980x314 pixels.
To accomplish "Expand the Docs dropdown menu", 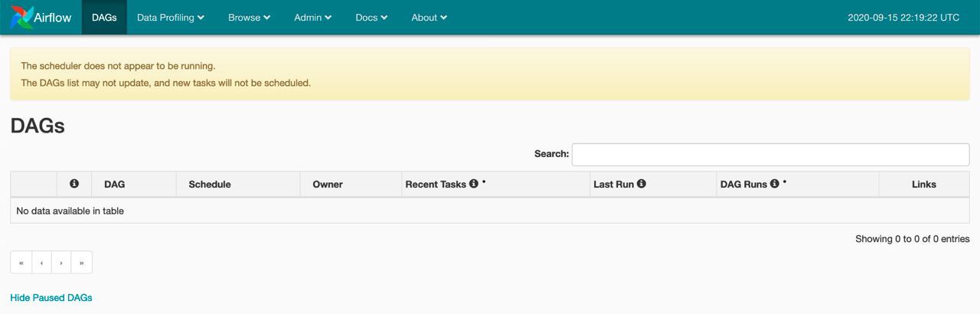I will point(371,17).
